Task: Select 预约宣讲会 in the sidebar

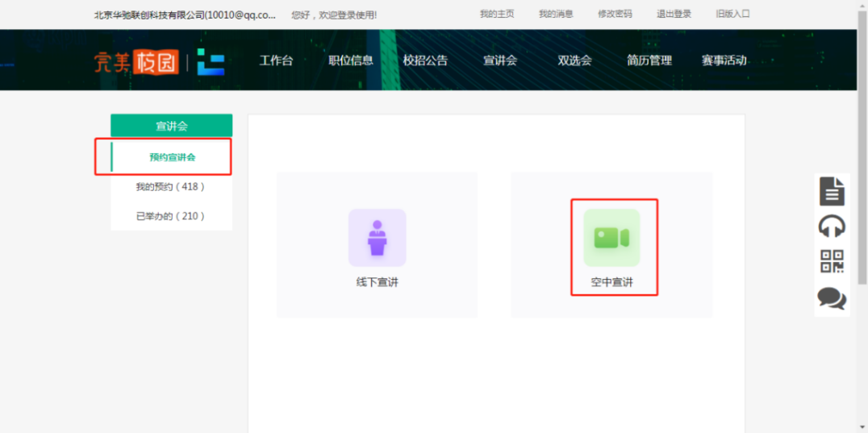Action: click(172, 157)
